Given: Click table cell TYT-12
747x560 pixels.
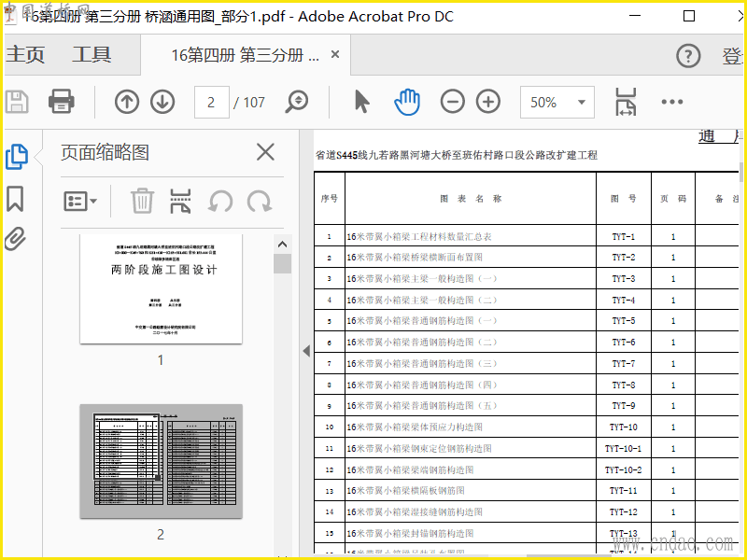Looking at the screenshot, I should (623, 511).
